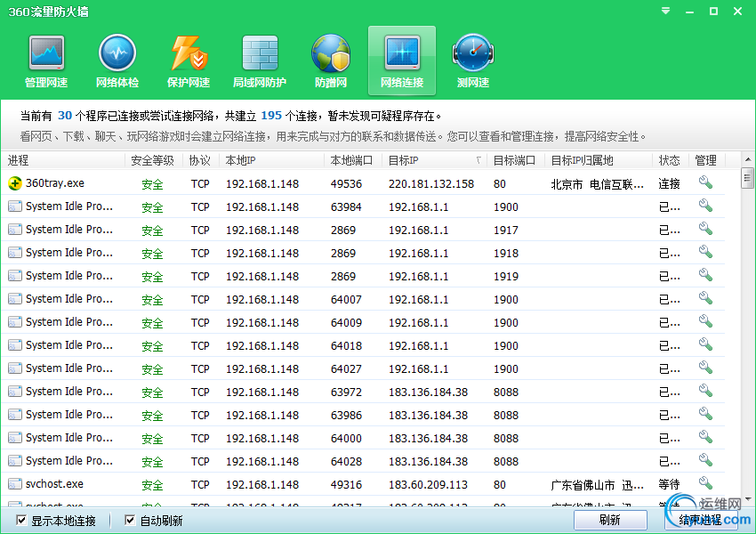Click the 北京市 电信互联 location cell
The image size is (756, 534).
(597, 184)
